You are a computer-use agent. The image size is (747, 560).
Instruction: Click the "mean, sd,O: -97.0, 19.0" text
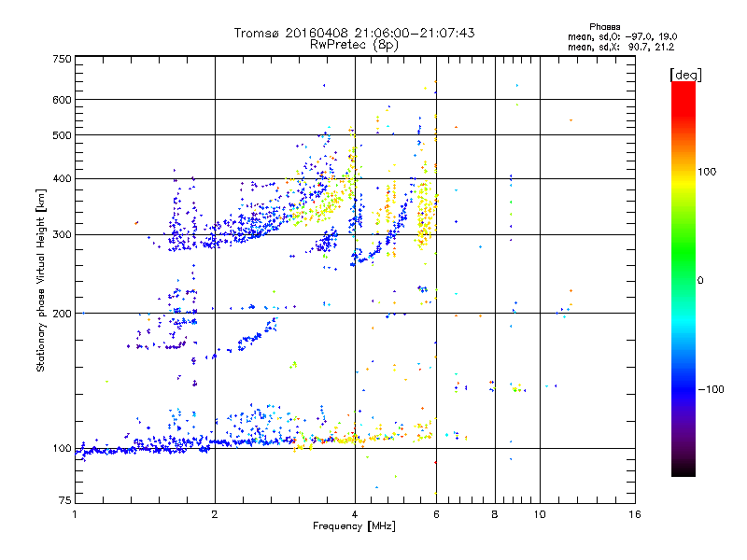pos(622,36)
